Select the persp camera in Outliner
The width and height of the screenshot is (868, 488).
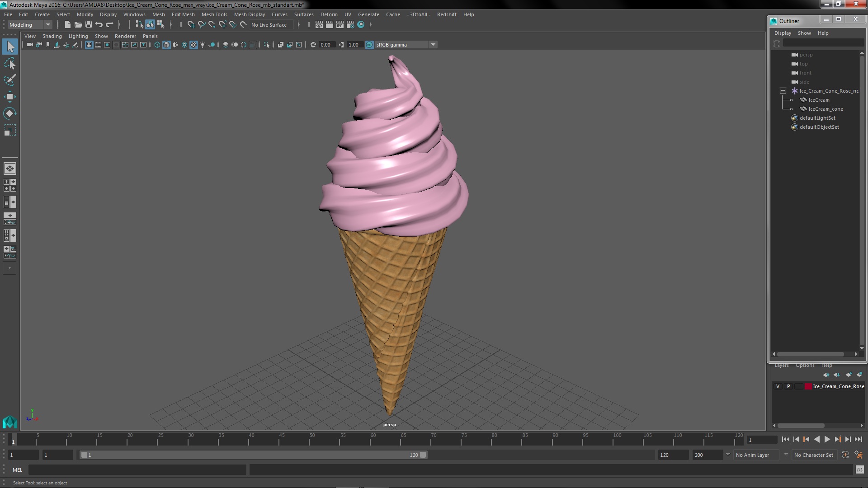[x=806, y=55]
